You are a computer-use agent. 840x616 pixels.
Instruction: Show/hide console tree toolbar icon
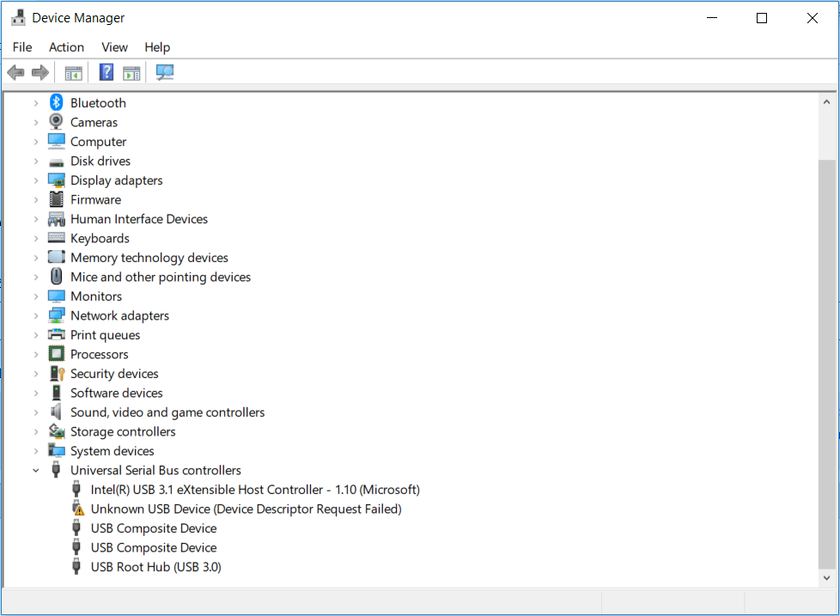(73, 73)
